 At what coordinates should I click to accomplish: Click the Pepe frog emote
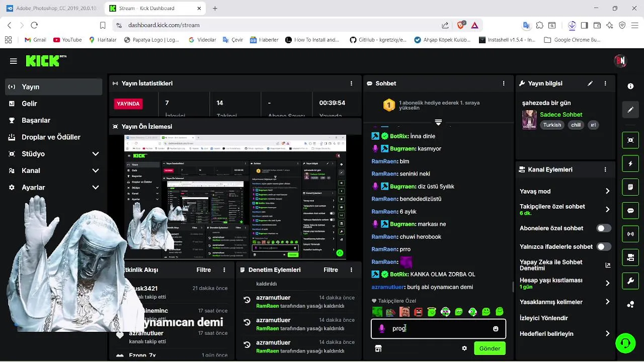391,312
